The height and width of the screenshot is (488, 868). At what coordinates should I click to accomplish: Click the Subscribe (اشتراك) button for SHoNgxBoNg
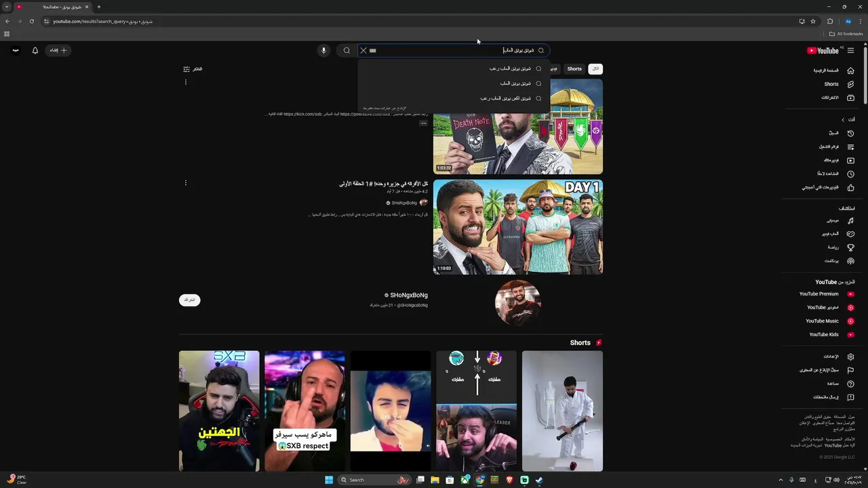point(190,300)
